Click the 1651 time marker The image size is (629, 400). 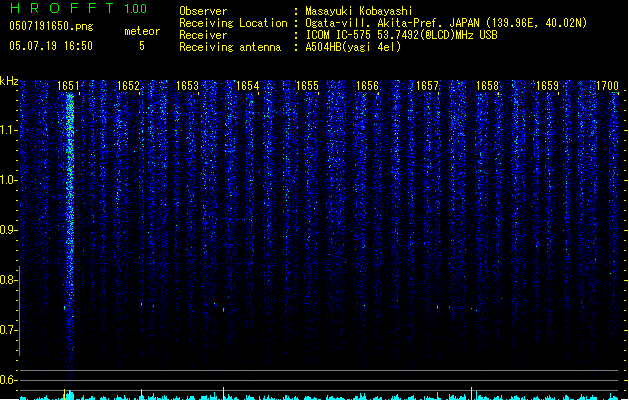coord(68,86)
